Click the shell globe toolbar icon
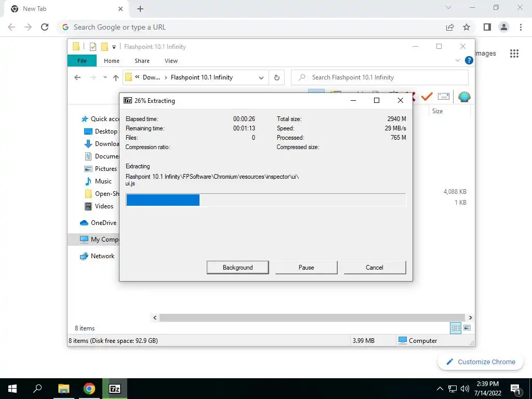Screen dimensions: 532x399 coord(464,97)
